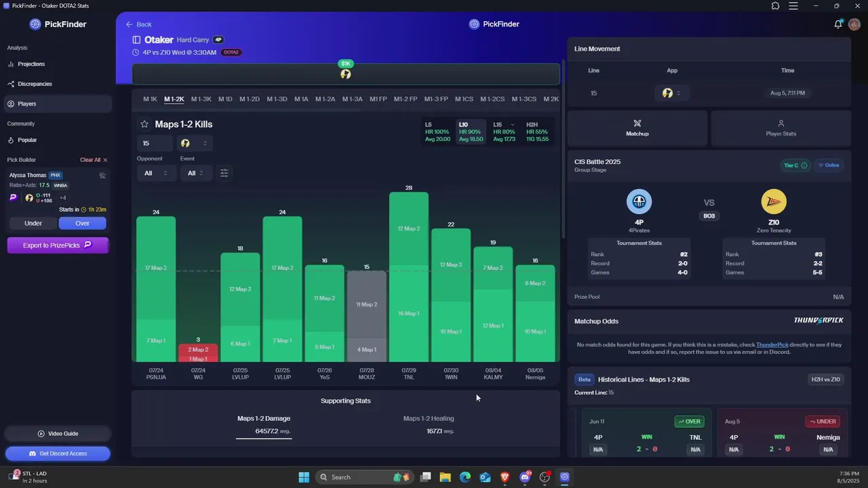This screenshot has width=868, height=488.
Task: Toggle the sidebar panel icon beside Otaker
Action: [x=136, y=40]
